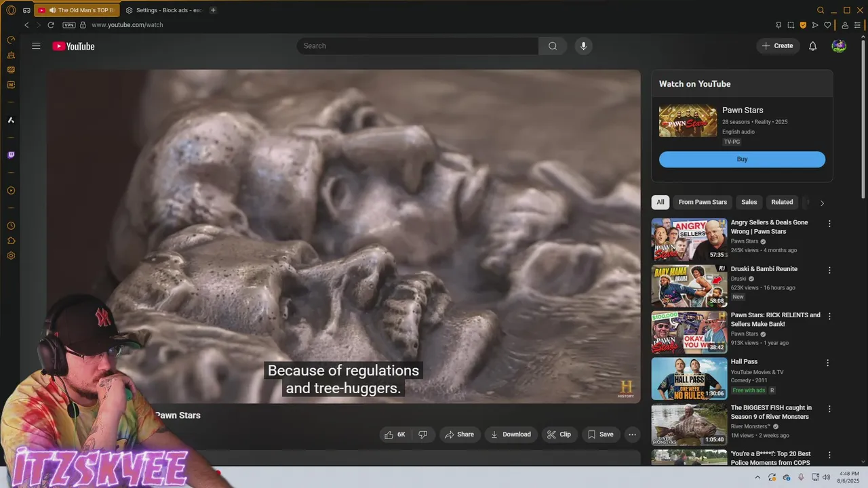Click the pinboard pin icon in toolbar
The height and width of the screenshot is (488, 868).
tap(778, 25)
